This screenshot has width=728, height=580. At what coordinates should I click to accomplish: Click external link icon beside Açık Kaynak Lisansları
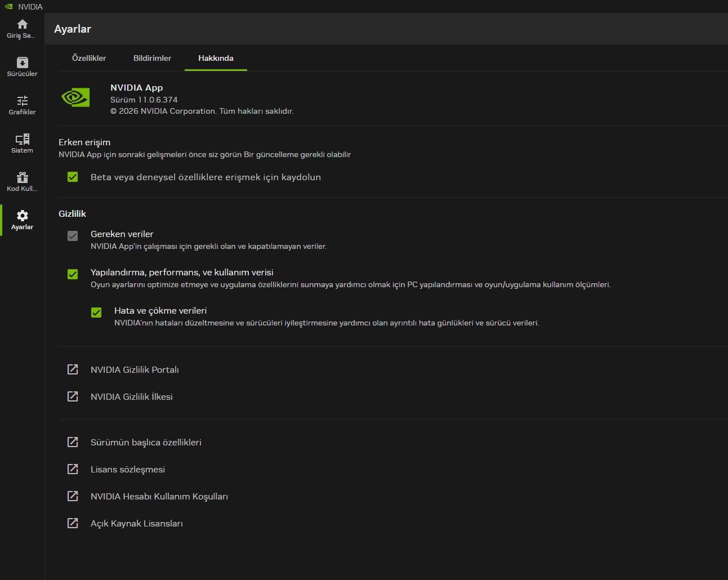73,523
